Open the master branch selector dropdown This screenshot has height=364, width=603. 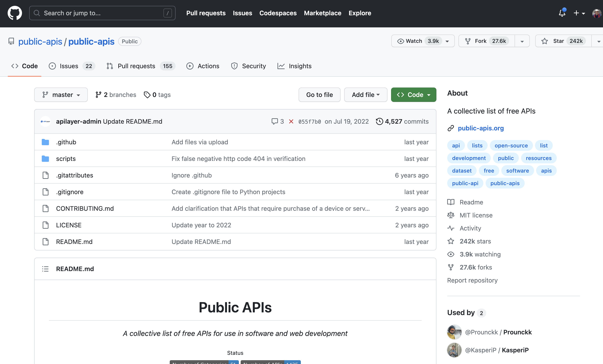pos(61,95)
